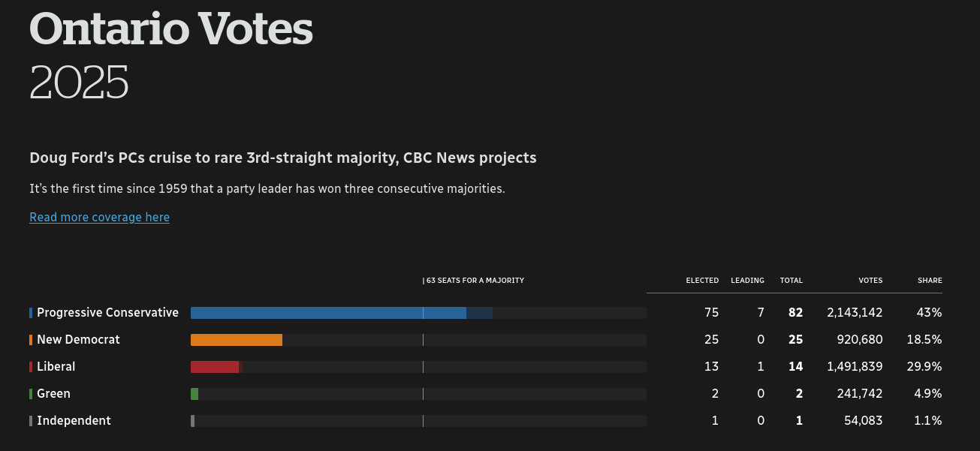Click the TOTAL column header
The height and width of the screenshot is (451, 980).
coord(792,281)
